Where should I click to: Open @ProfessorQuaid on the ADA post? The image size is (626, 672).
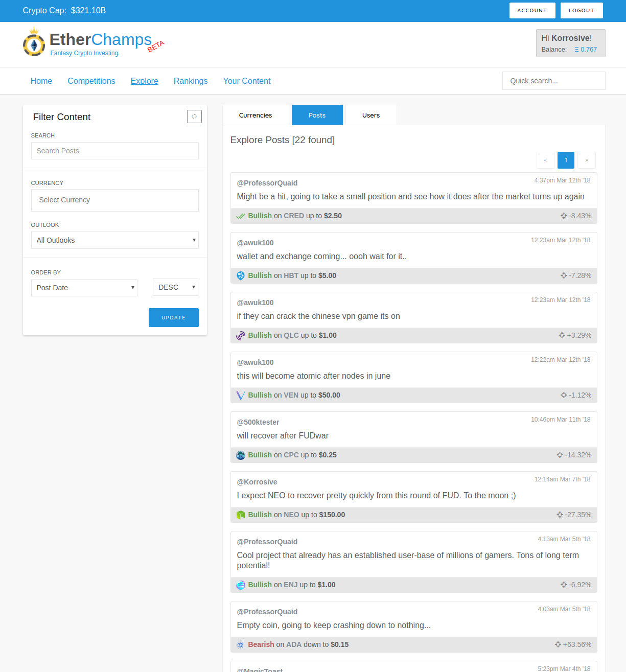[267, 612]
